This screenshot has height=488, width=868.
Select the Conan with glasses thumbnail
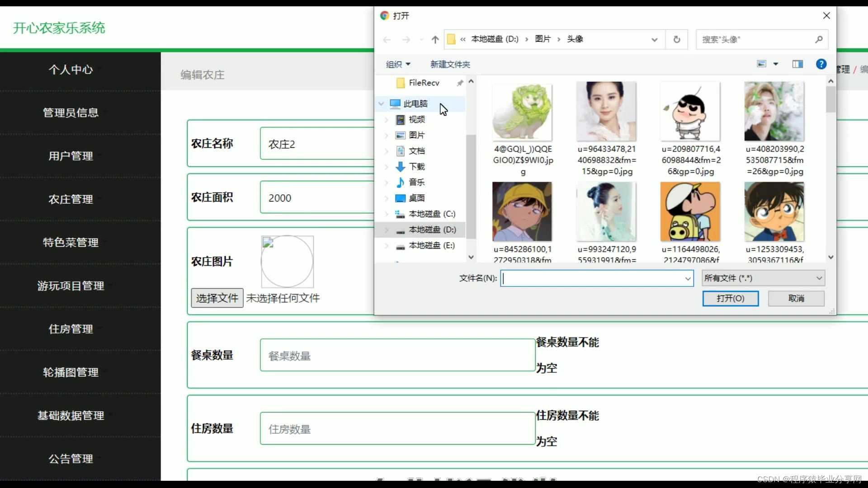774,211
